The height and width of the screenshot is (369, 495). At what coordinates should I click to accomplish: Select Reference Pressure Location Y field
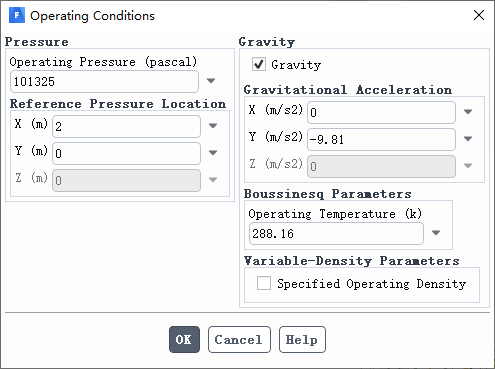coord(126,153)
